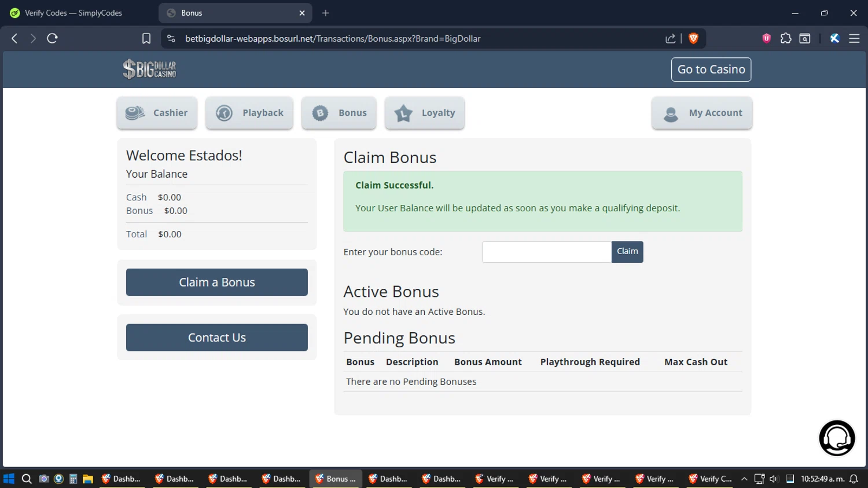Open the browser main menu
The width and height of the screenshot is (868, 488).
[854, 38]
